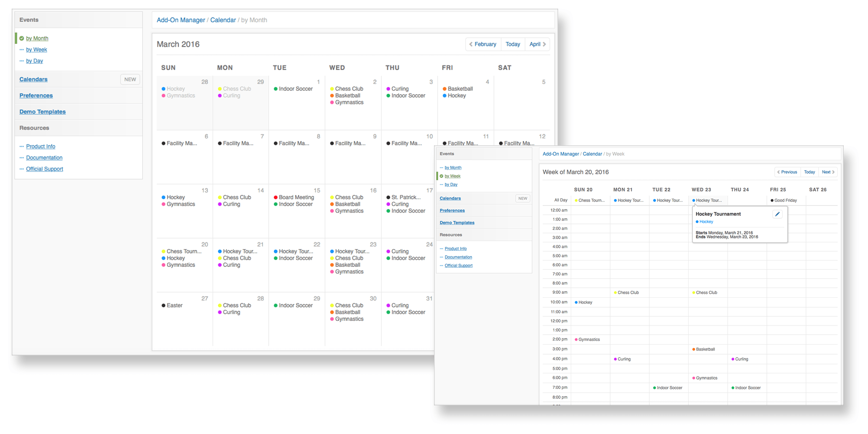Screen dimensions: 868x434
Task: Open Basketball event on March 2
Action: (345, 95)
